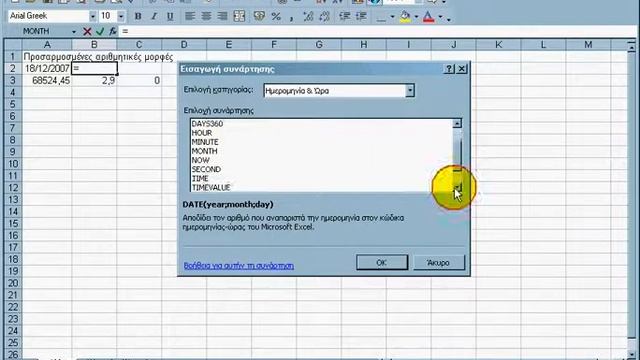This screenshot has height=360, width=640.
Task: Cancel formula entry with red X
Action: click(x=87, y=31)
